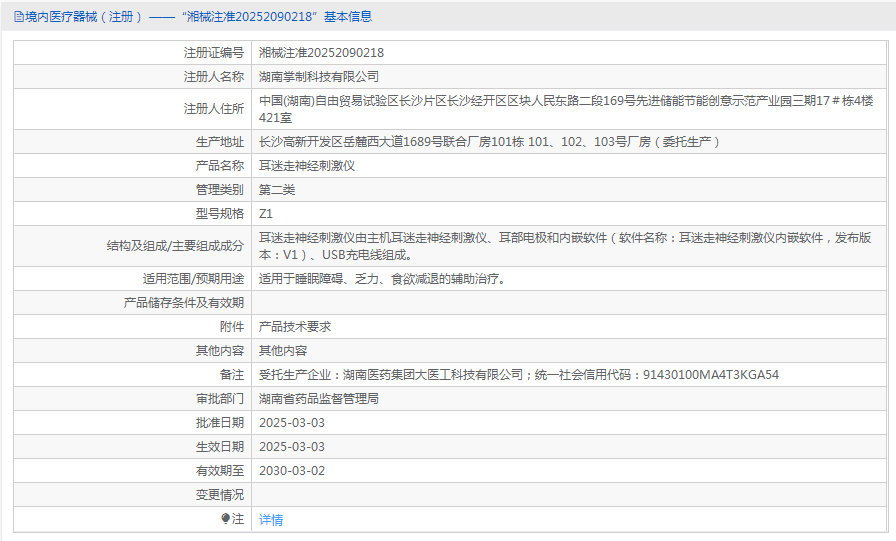Click model specification value Z1
The image size is (896, 541).
pos(266,214)
